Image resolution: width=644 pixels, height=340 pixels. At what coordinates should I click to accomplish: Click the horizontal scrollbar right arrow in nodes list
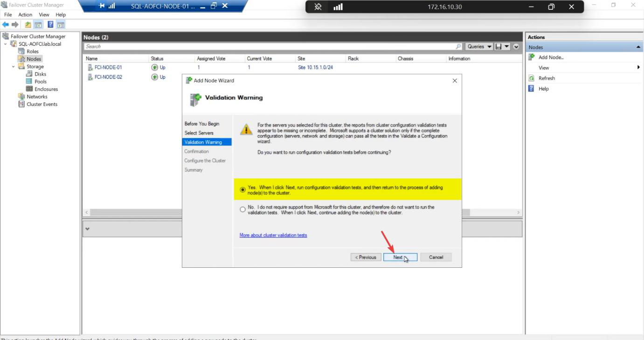518,212
